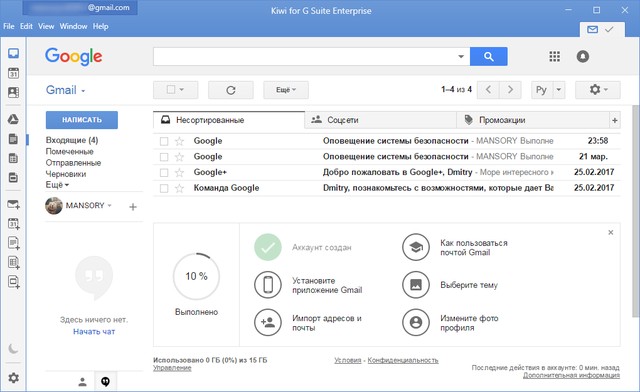This screenshot has width=640, height=392.
Task: Click the contacts person icon below chat
Action: [x=82, y=382]
